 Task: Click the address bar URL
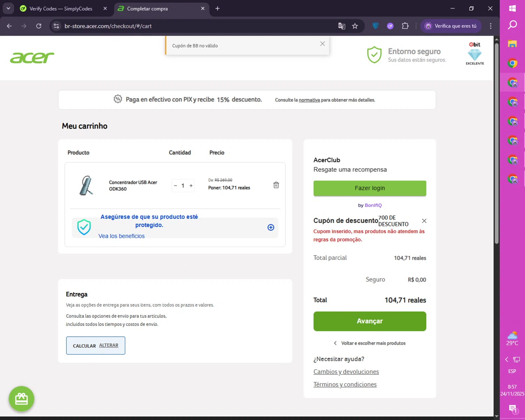click(108, 26)
